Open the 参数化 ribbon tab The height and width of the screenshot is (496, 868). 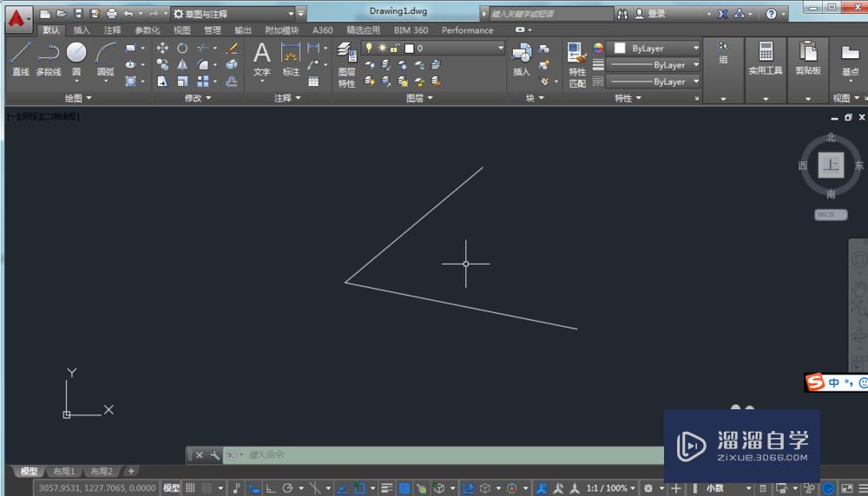(148, 29)
